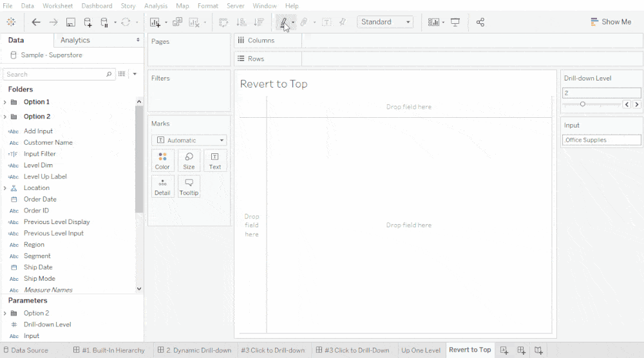Open Detail on Marks card

tap(162, 186)
